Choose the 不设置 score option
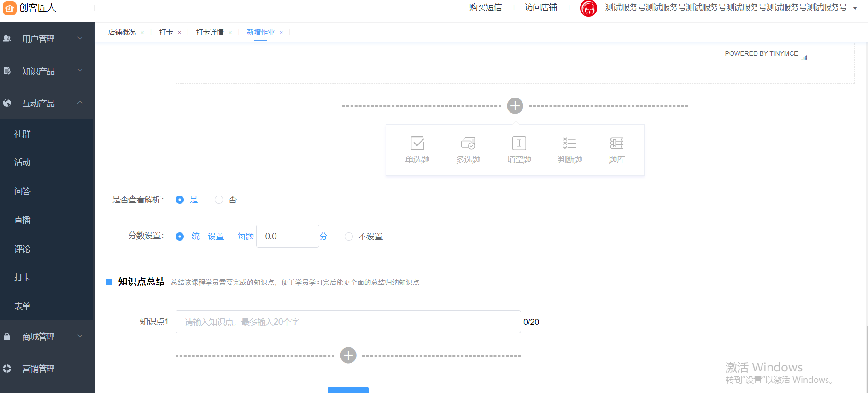 (349, 237)
